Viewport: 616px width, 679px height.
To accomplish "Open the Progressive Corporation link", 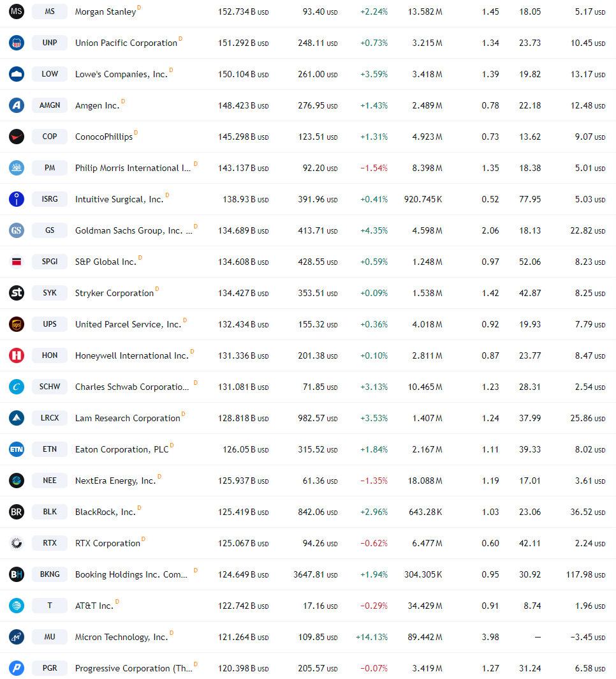I will (134, 668).
